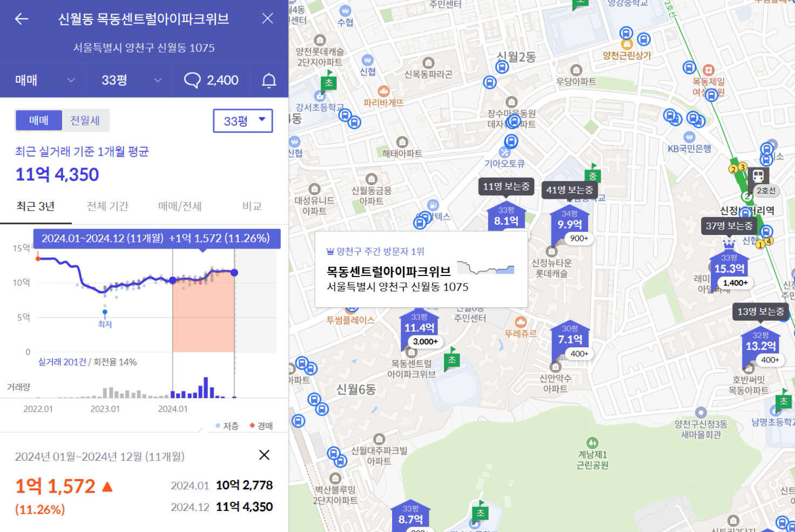Click the 대성유니드아파트 building icon
This screenshot has height=532, width=795.
point(314,189)
